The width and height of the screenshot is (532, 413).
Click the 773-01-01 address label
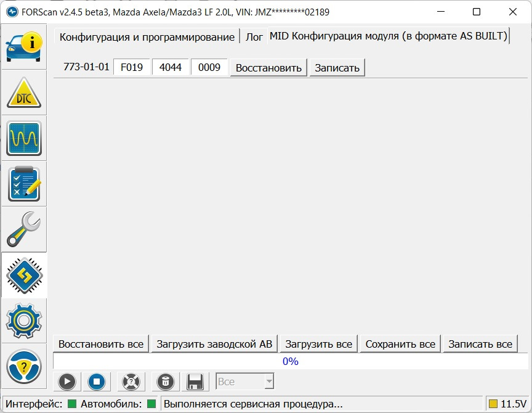pyautogui.click(x=86, y=67)
